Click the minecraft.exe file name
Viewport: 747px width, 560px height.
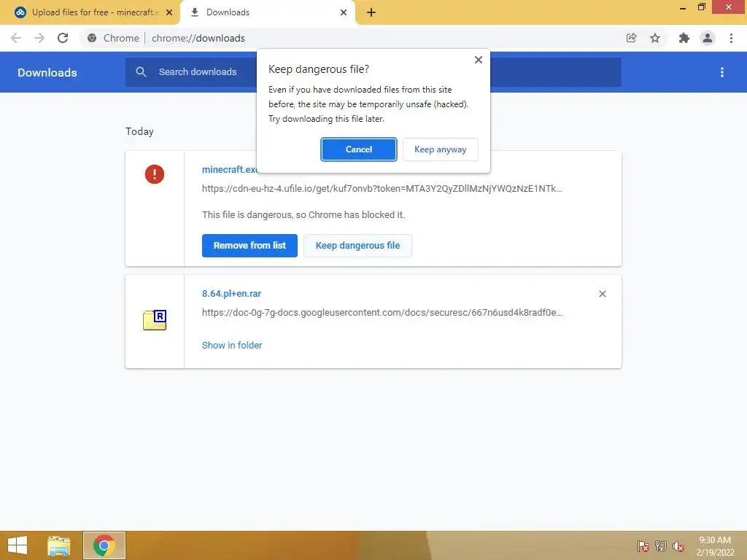229,169
